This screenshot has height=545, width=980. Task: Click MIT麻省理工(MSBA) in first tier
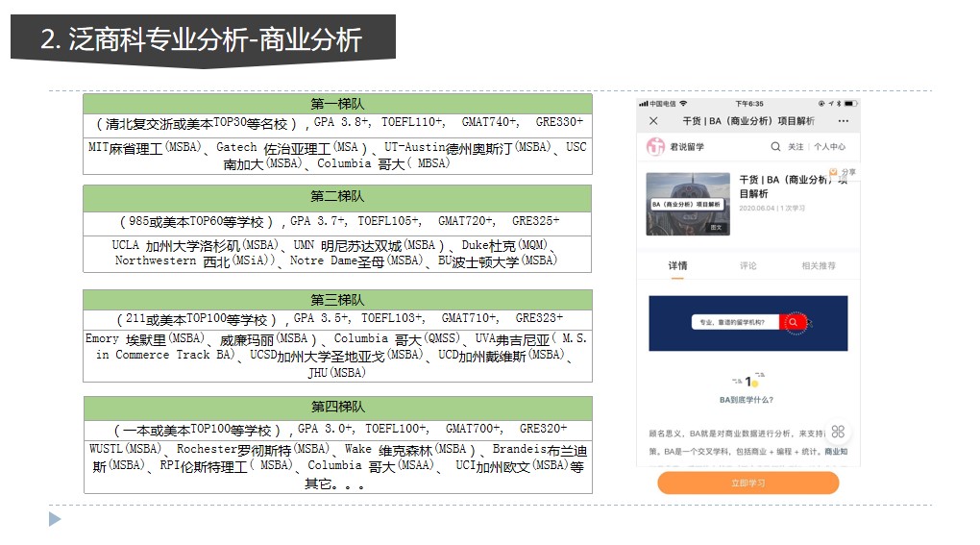click(146, 147)
